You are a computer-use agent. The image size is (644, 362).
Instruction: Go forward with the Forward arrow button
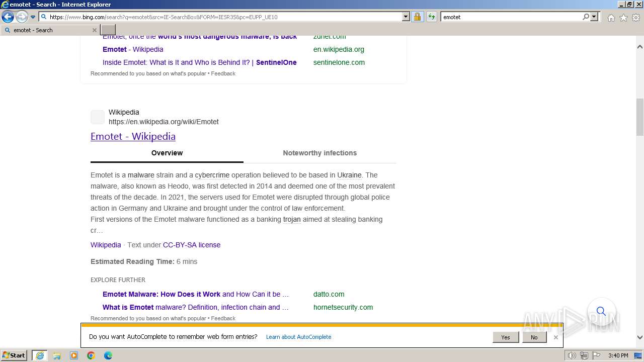[x=22, y=17]
